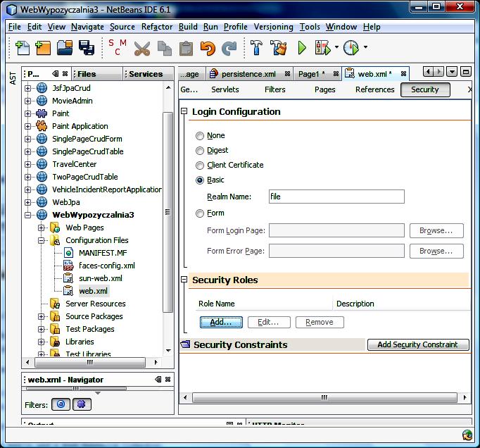Click the SMC toolbar icon
Screen dimensions: 480x448
[x=118, y=47]
